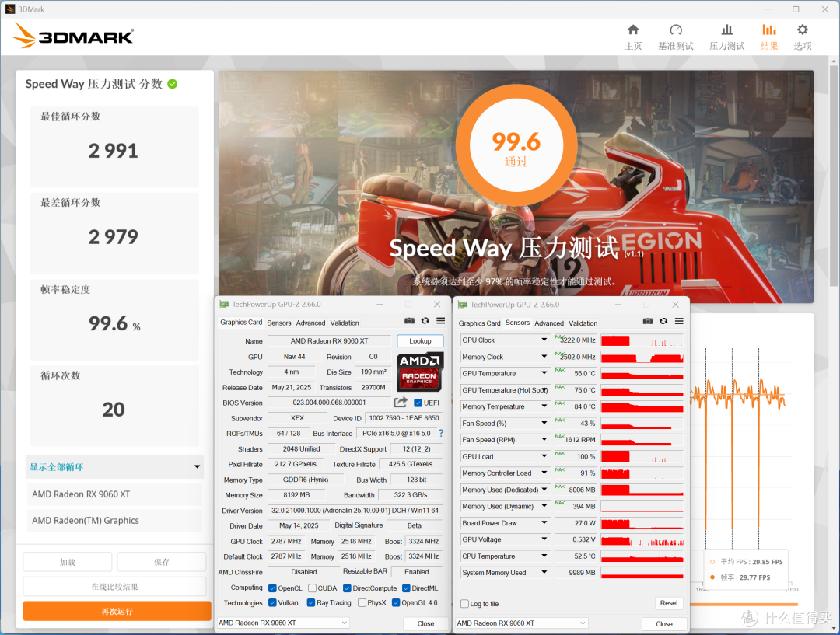
Task: Click the 3DMark logo
Action: 73,36
